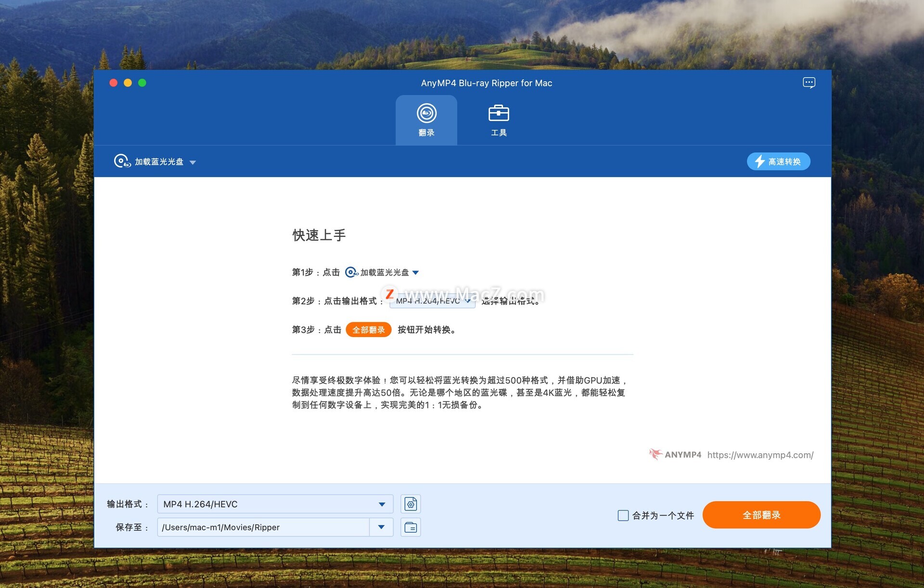Open the 输出格式 MP4 H.264/HEVC dropdown
This screenshot has height=588, width=924.
(x=275, y=504)
